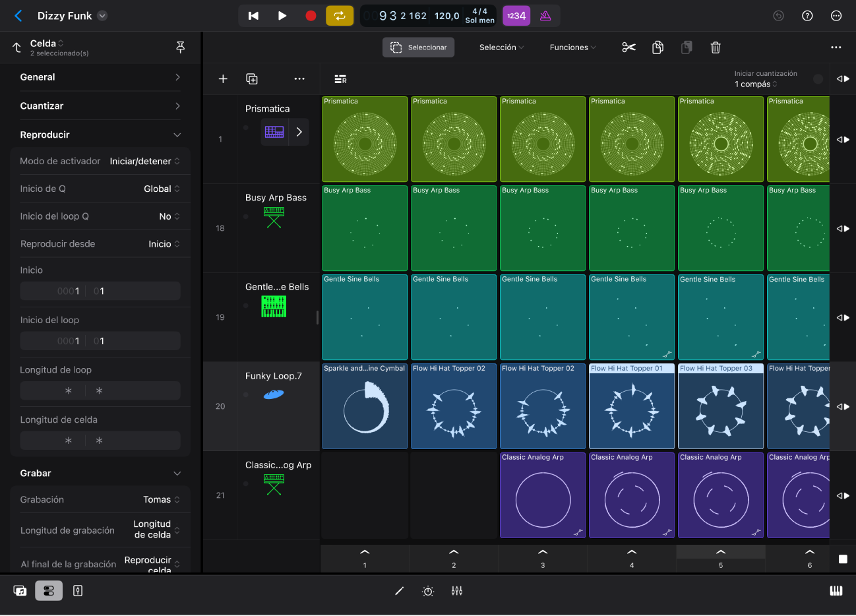Click the pin icon in Celda inspector
Screen dimensions: 856x616
pyautogui.click(x=180, y=47)
